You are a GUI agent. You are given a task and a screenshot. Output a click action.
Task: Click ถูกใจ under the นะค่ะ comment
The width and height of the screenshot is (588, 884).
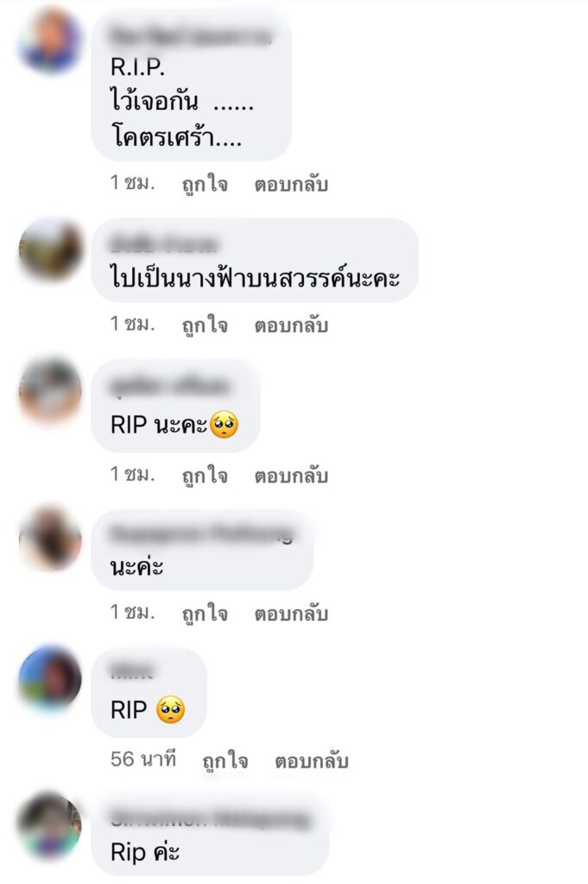pos(205,614)
